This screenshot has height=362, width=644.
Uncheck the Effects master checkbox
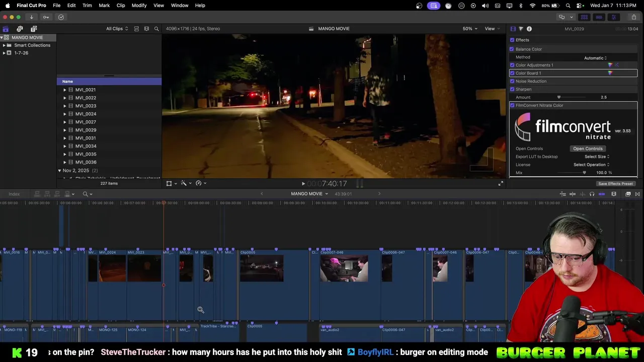[x=512, y=40]
